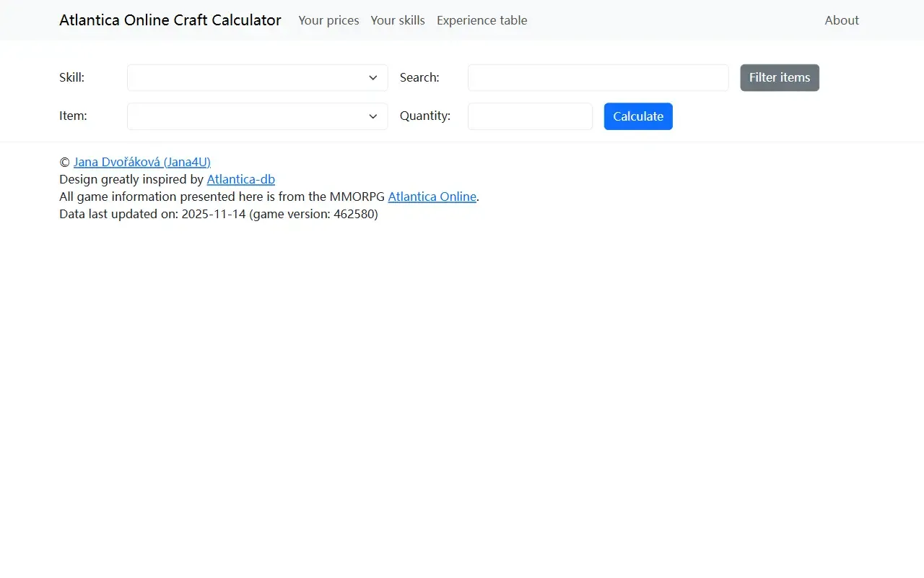Go to Your skills page
924x578 pixels.
398,20
